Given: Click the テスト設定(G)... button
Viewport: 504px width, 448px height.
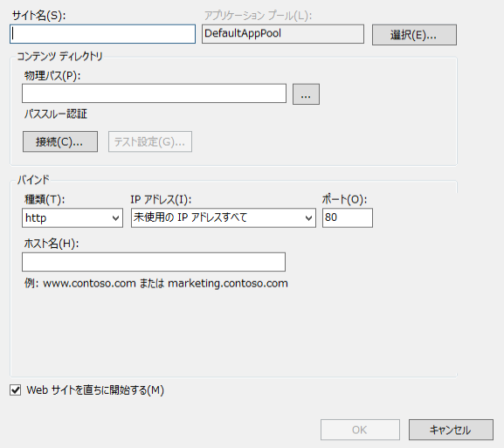Looking at the screenshot, I should point(150,141).
